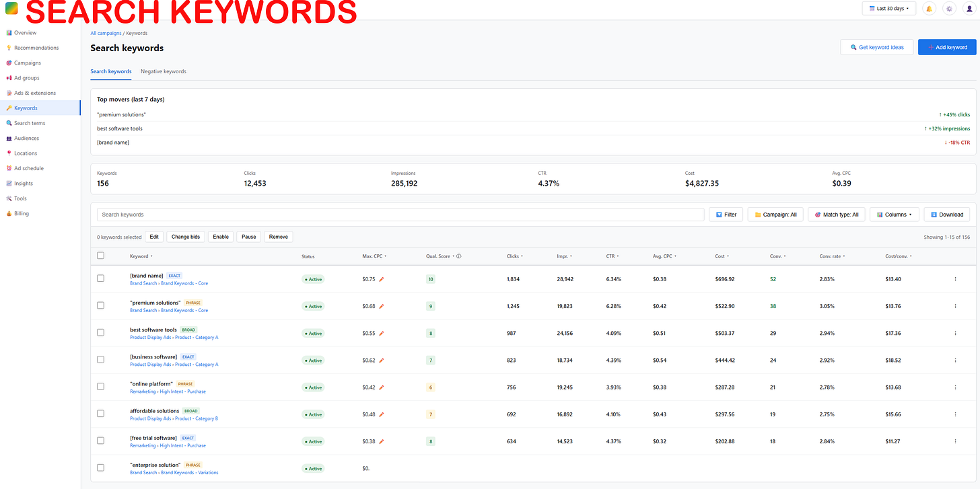Click the Pause bulk action button
The height and width of the screenshot is (489, 980).
tap(249, 237)
